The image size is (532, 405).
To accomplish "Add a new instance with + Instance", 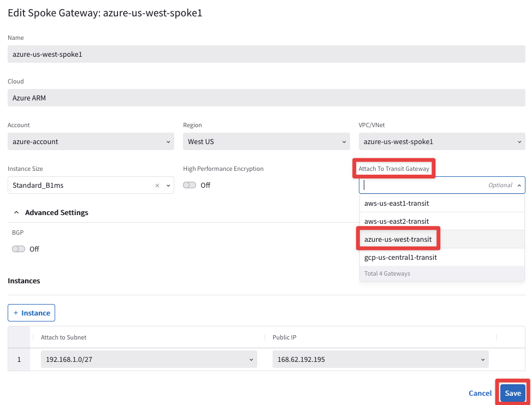I will coord(31,313).
